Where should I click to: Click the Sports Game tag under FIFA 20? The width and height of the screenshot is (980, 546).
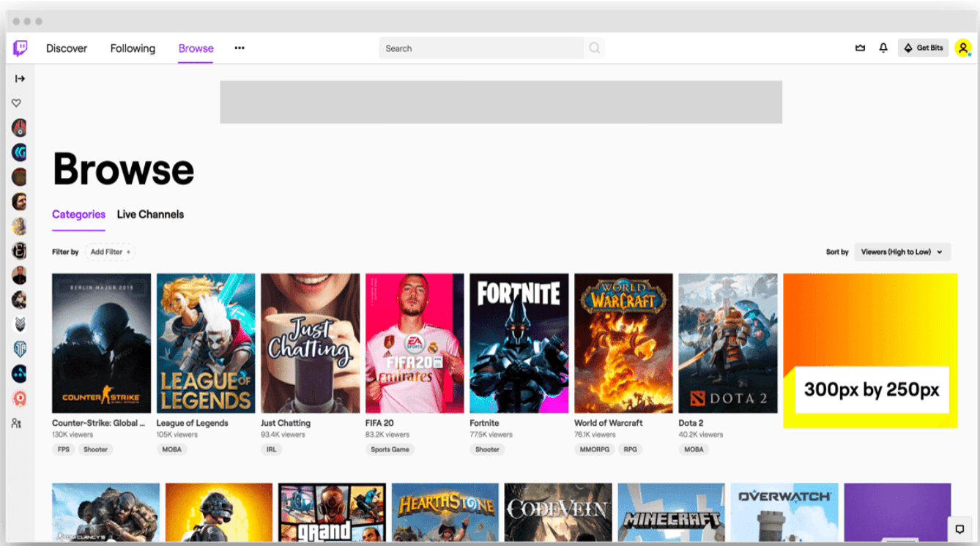coord(390,449)
